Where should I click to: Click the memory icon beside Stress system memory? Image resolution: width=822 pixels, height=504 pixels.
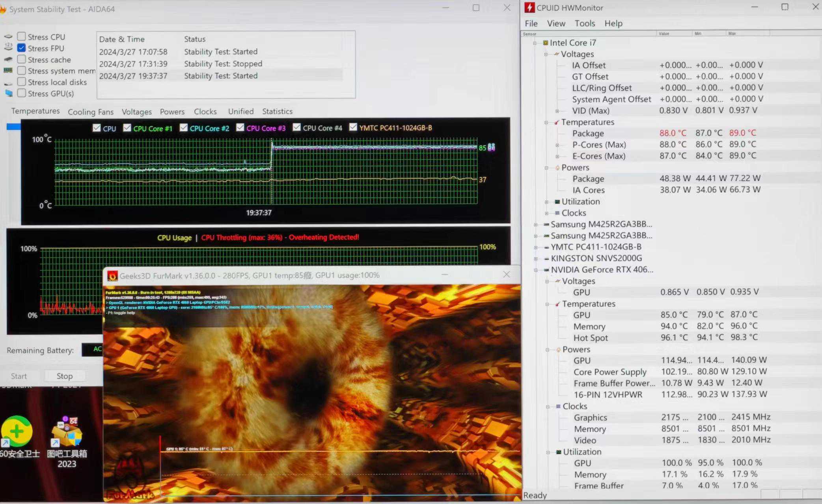(8, 71)
